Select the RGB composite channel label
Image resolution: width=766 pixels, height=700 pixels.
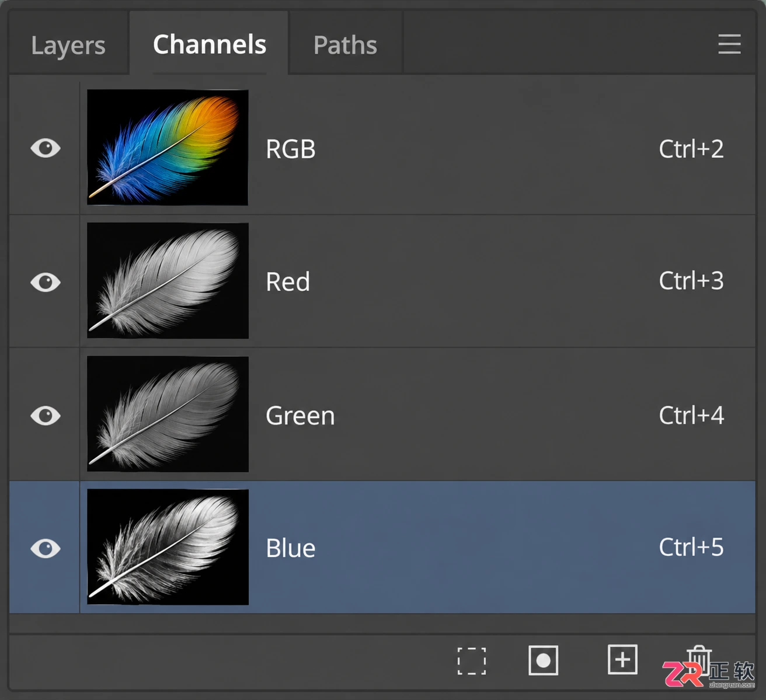[291, 149]
